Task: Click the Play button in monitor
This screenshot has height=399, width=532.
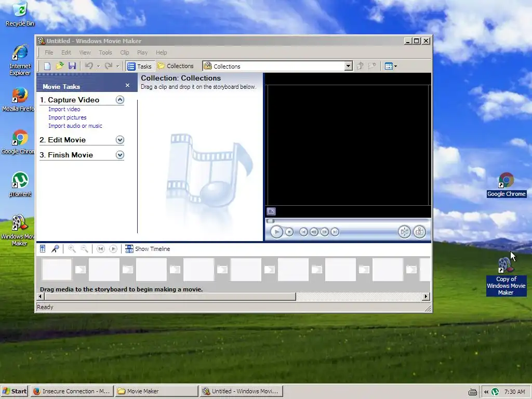Action: coord(276,232)
